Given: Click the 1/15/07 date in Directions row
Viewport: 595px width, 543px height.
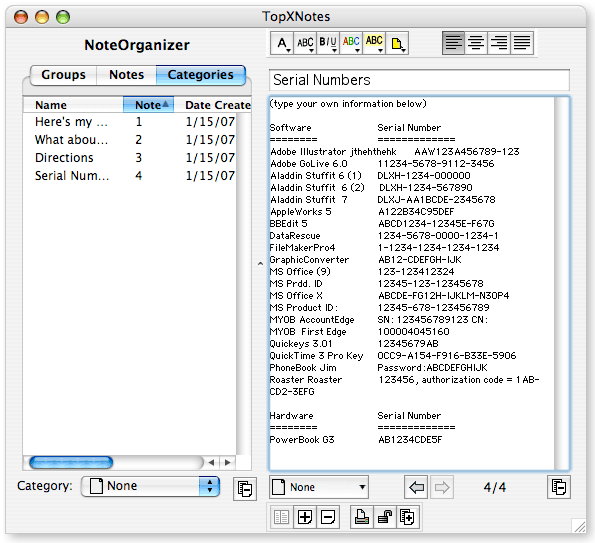Looking at the screenshot, I should [x=210, y=157].
